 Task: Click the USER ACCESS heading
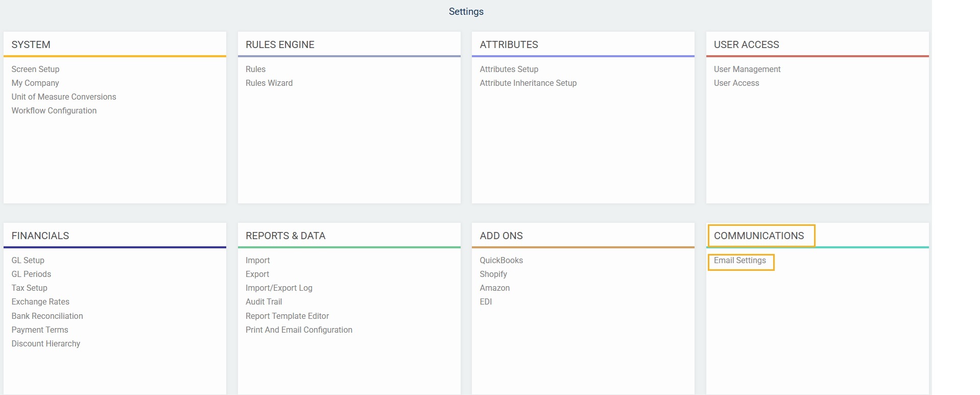(746, 44)
